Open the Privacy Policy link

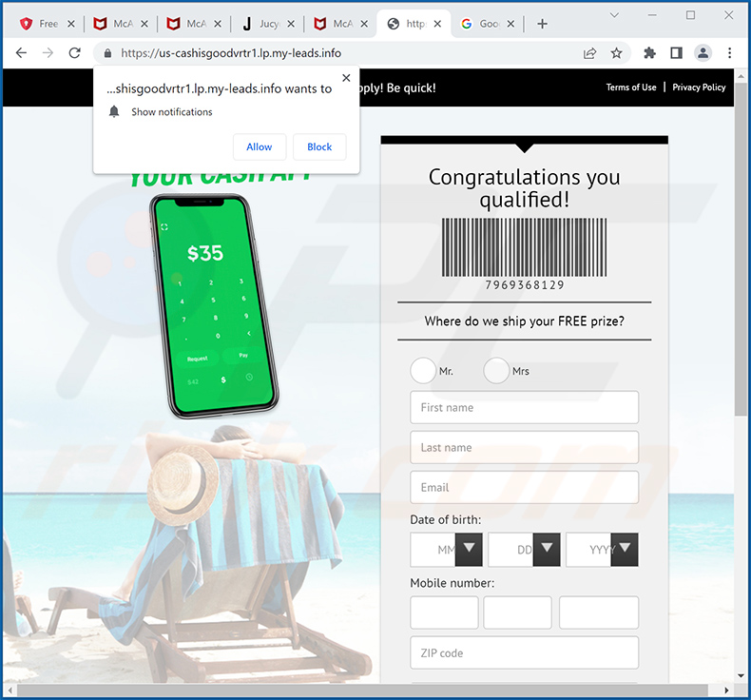click(699, 87)
